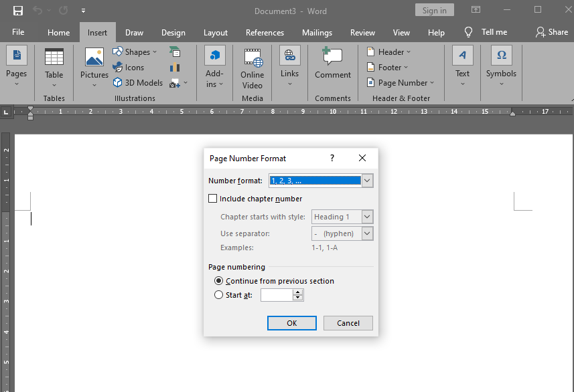This screenshot has width=574, height=392.
Task: Check the Include chapter number checkbox
Action: [x=212, y=198]
